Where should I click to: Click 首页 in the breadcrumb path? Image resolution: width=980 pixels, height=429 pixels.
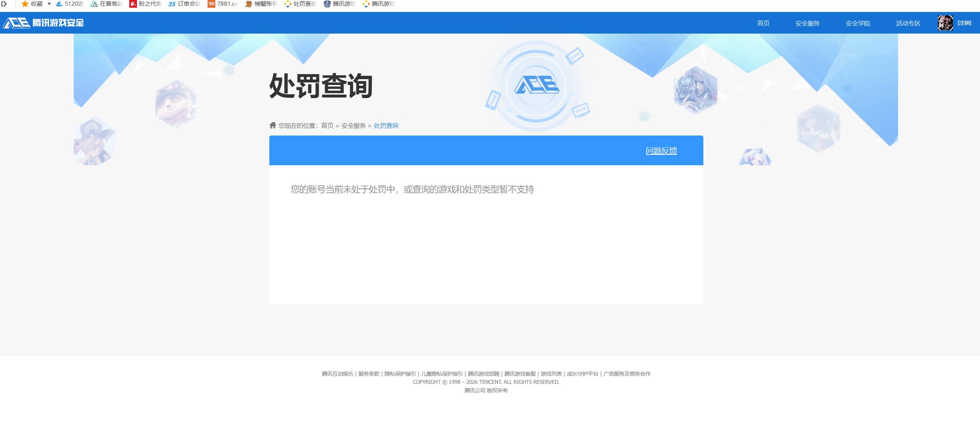327,125
